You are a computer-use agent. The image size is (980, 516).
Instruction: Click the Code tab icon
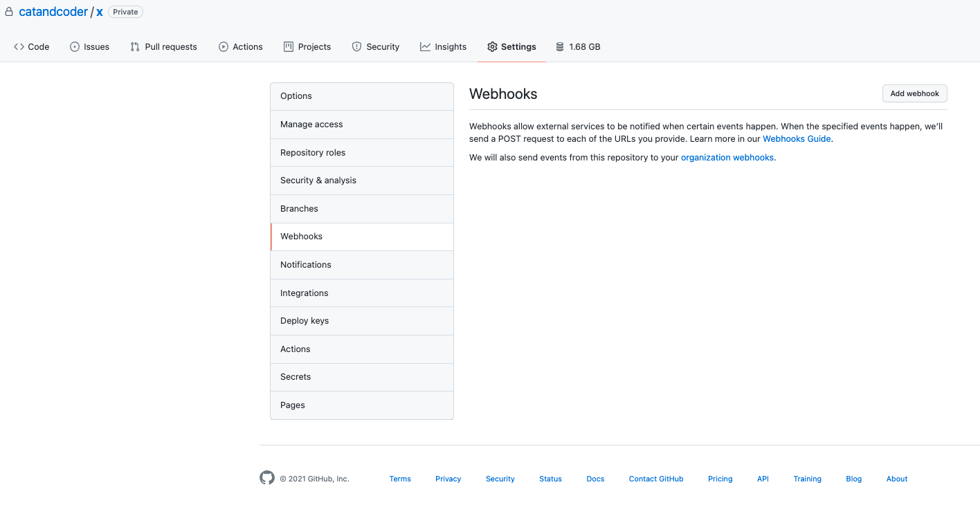click(19, 47)
